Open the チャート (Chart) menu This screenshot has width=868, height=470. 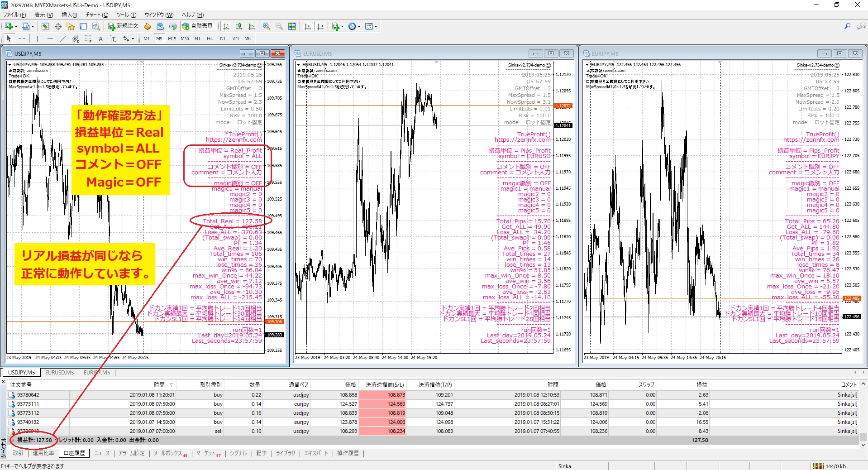[96, 15]
